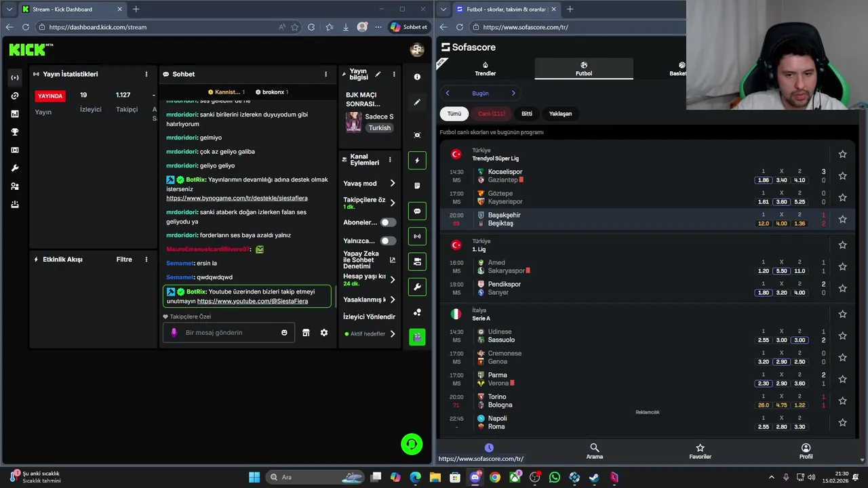Click the purple microphone icon in chat box
868x488 pixels.
coord(174,333)
